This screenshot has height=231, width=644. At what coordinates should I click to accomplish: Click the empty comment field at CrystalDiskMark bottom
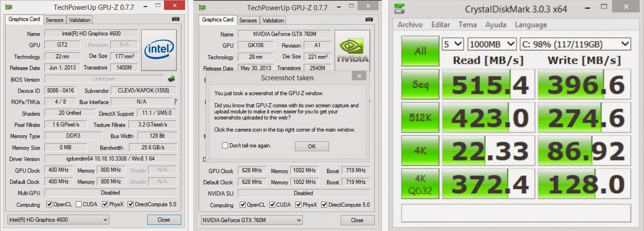click(516, 212)
